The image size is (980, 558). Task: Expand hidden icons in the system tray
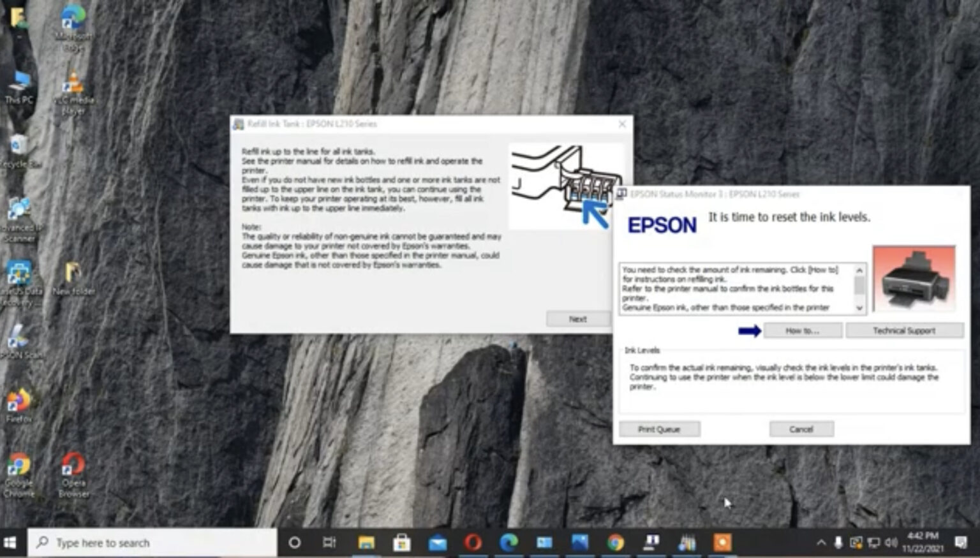point(820,543)
